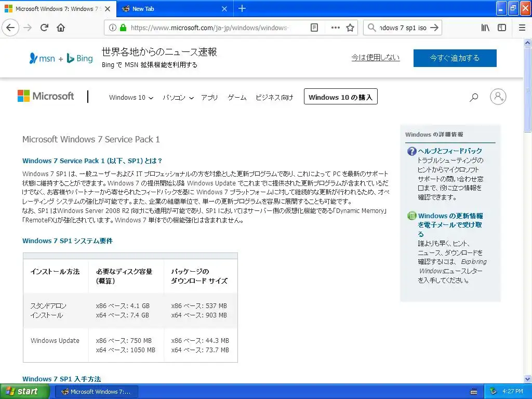Expand the パソコン nav dropdown
Viewport: 532px width, 399px height.
178,98
